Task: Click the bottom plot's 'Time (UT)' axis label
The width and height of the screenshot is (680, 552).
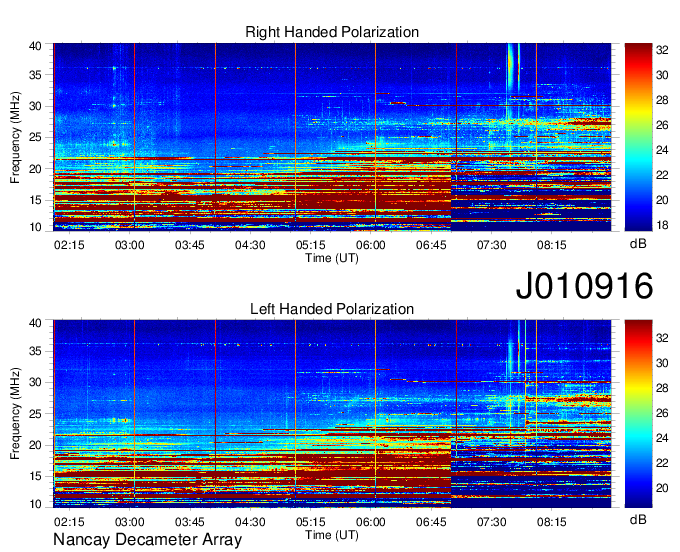Action: click(x=332, y=535)
